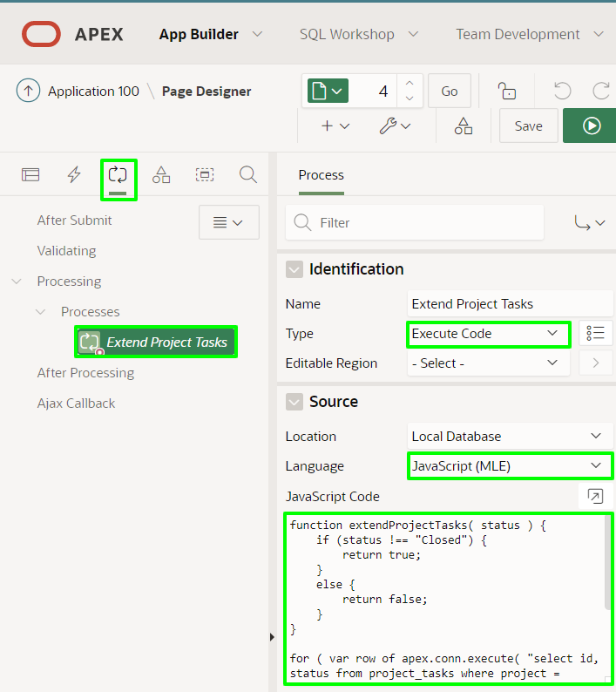Click the Process property tab
This screenshot has width=616, height=692.
pos(322,175)
